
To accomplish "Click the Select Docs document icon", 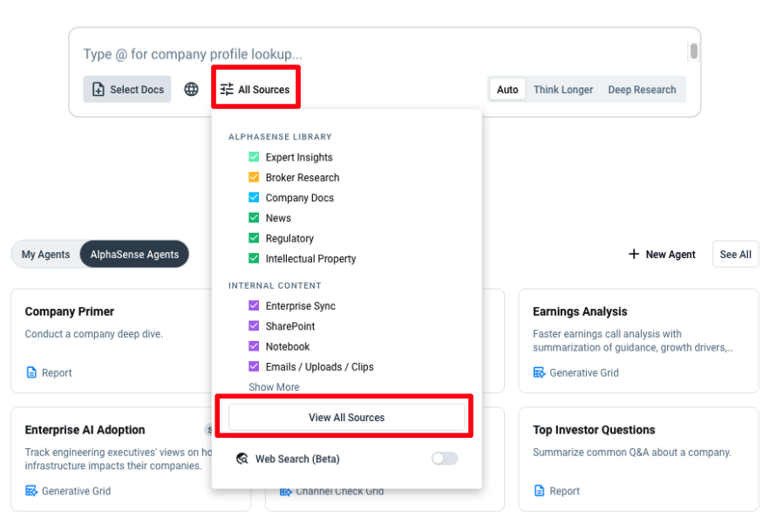I will pos(99,90).
